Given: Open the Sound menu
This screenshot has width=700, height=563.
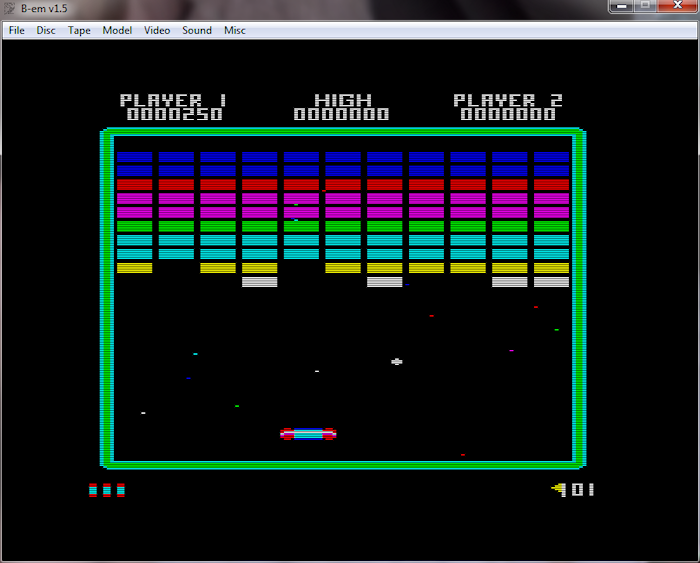Looking at the screenshot, I should coord(196,30).
